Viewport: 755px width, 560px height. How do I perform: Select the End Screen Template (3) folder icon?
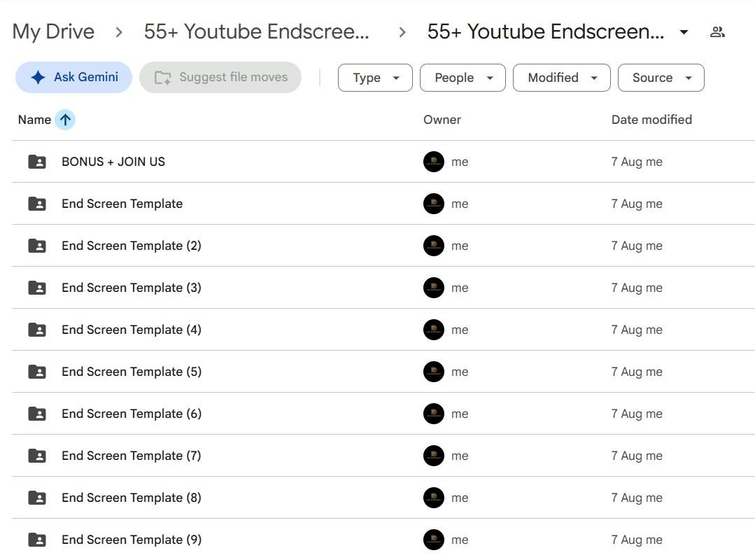pyautogui.click(x=37, y=288)
